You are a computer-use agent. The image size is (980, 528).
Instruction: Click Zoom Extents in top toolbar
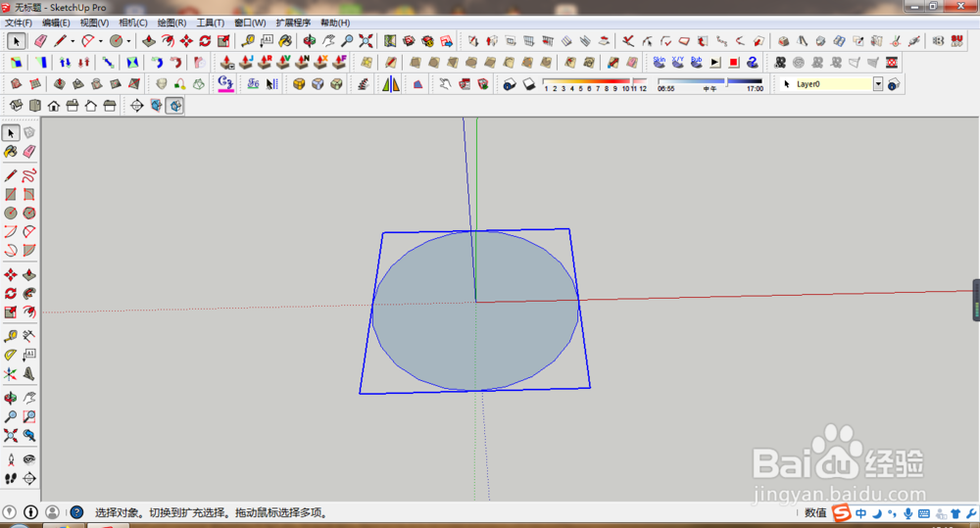(x=367, y=41)
